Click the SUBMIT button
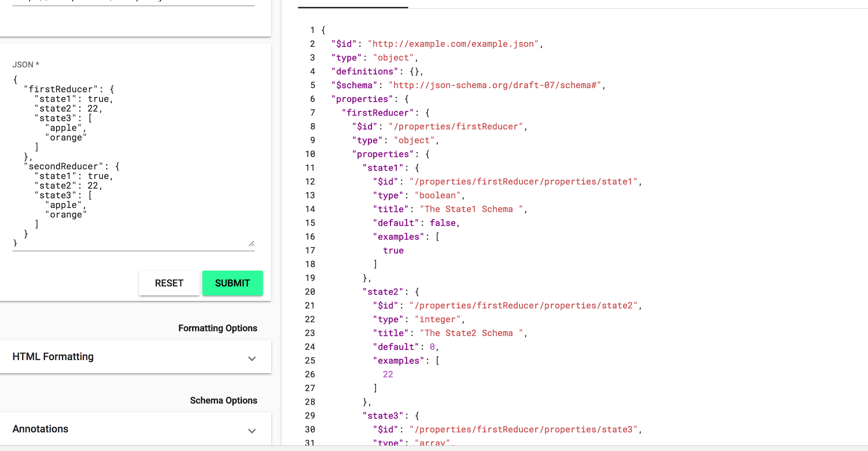Screen dimensions: 868x451 click(232, 283)
